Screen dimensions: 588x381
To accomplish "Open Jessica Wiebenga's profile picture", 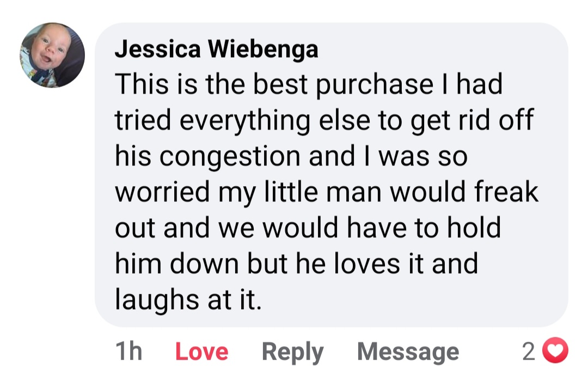I will tap(52, 55).
